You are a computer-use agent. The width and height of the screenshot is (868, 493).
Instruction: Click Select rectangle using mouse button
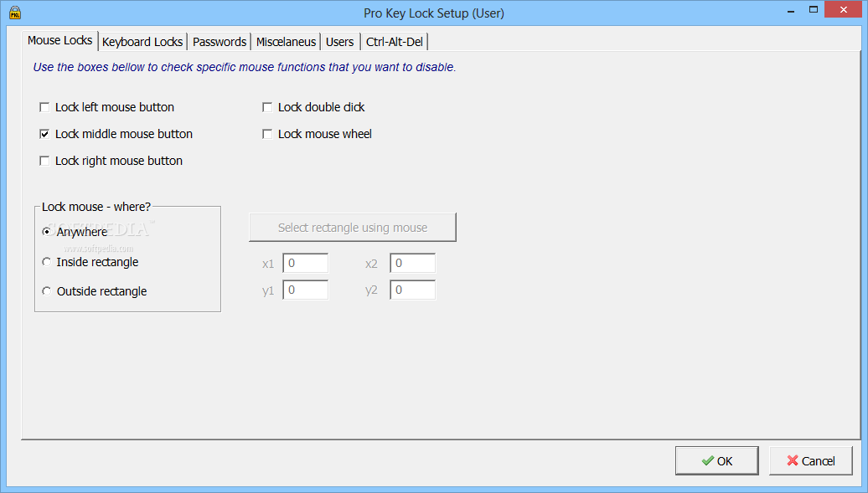[x=353, y=228]
